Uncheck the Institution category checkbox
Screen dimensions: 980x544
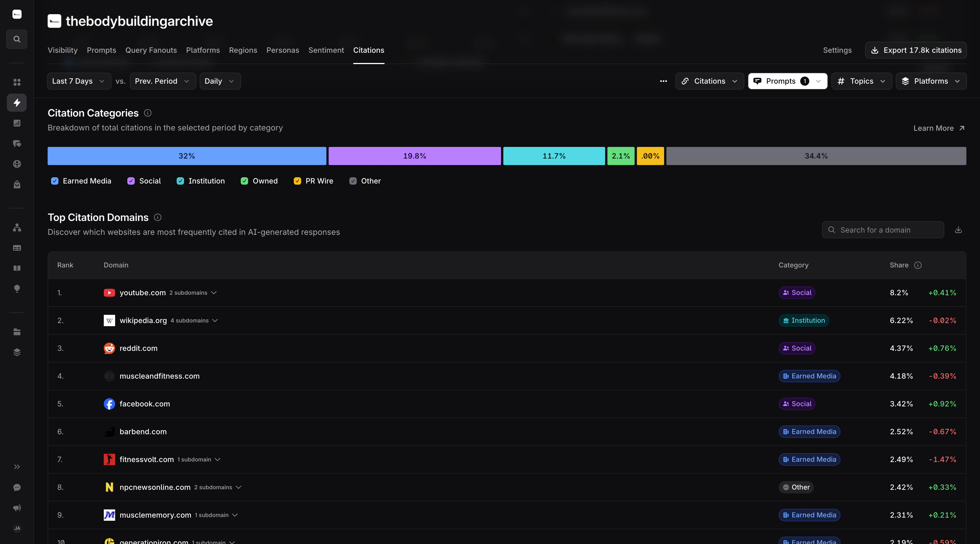click(x=180, y=181)
